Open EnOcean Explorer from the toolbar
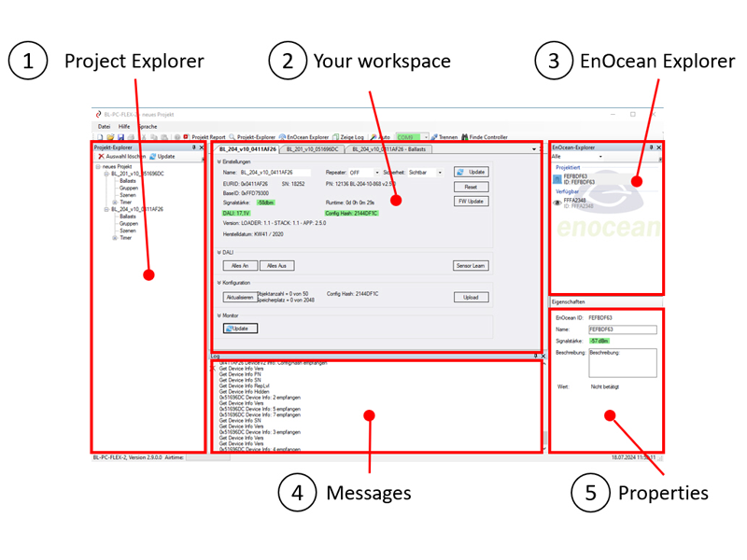The image size is (747, 560). pyautogui.click(x=283, y=137)
